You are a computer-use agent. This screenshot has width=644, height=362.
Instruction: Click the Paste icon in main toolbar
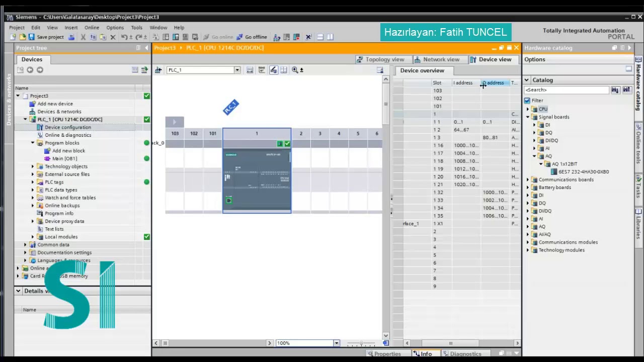103,37
